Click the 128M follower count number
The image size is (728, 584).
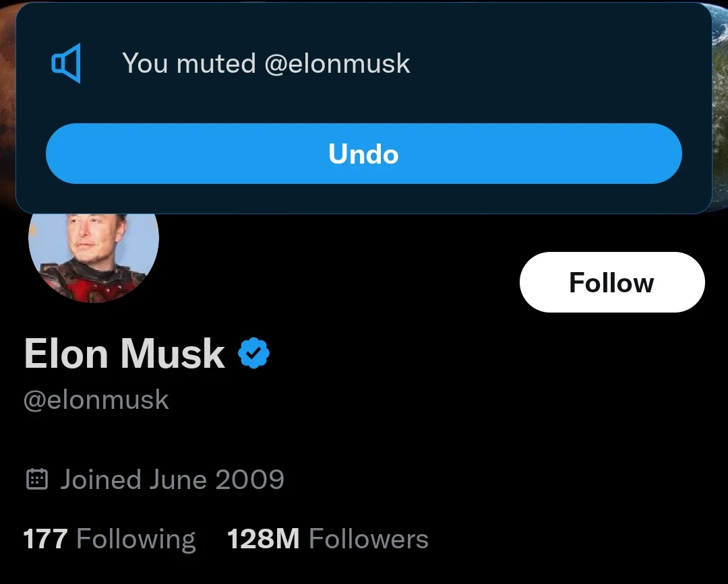click(263, 539)
